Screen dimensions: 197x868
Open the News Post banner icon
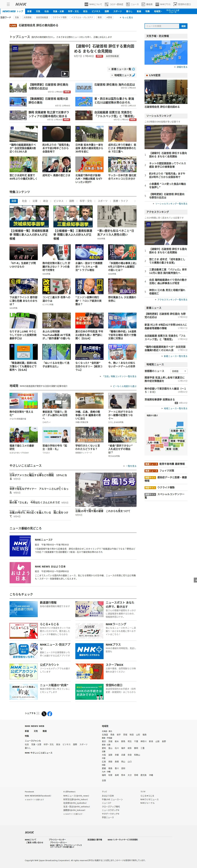[x=89, y=609]
